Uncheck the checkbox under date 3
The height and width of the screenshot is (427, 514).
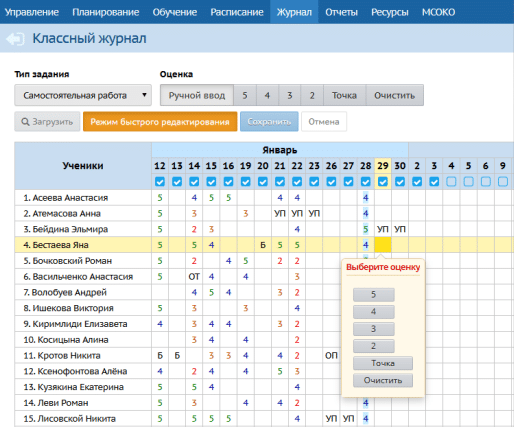[434, 182]
